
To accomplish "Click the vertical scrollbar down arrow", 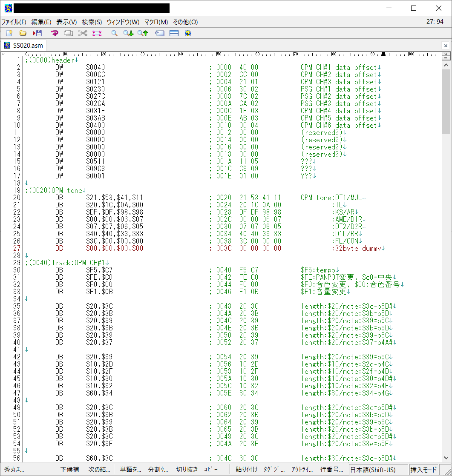I will pos(446,458).
